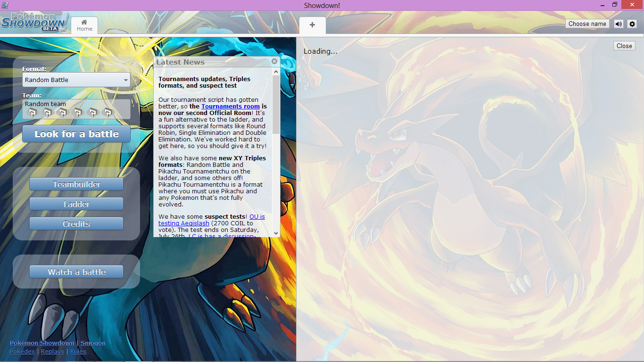Viewport: 644px width, 362px height.
Task: Click the Showdown app icon in title bar
Action: pyautogui.click(x=5, y=5)
